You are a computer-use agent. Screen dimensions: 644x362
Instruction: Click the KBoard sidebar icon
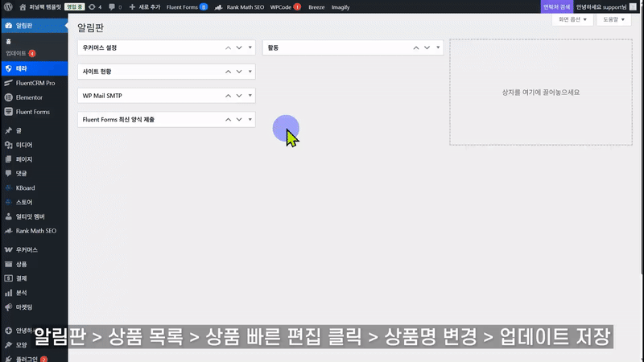[x=9, y=187]
